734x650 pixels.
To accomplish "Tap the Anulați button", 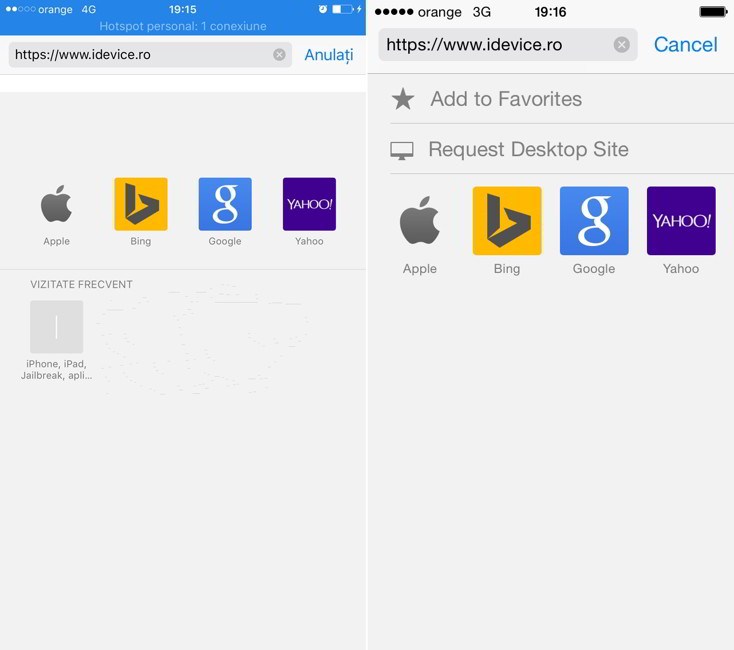I will click(329, 55).
